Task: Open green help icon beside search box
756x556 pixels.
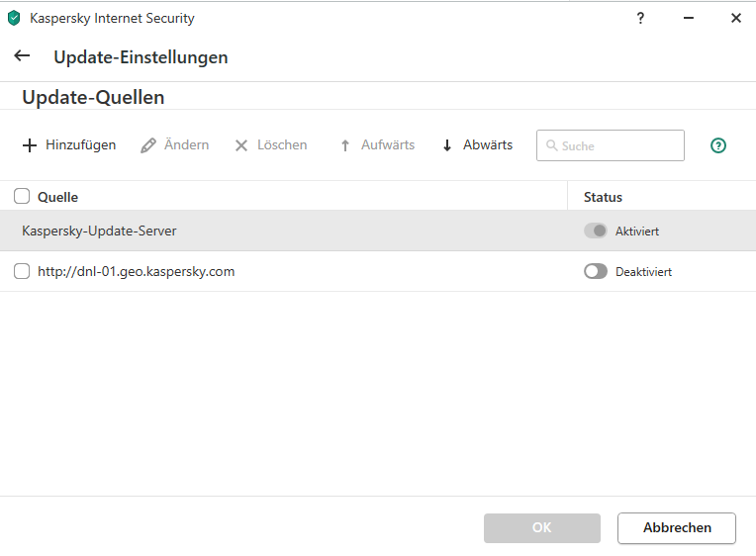Action: [x=718, y=145]
